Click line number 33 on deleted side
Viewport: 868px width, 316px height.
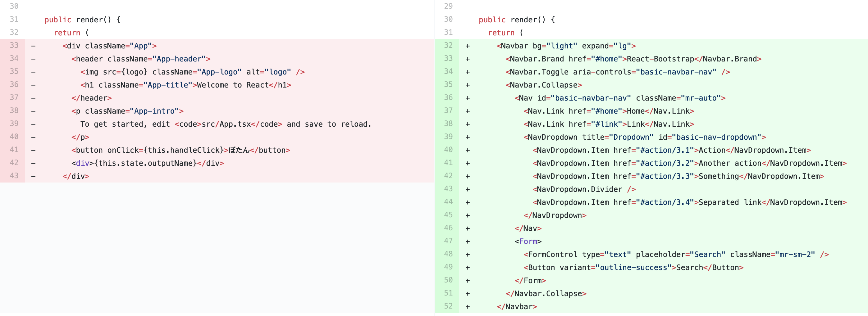pos(14,45)
